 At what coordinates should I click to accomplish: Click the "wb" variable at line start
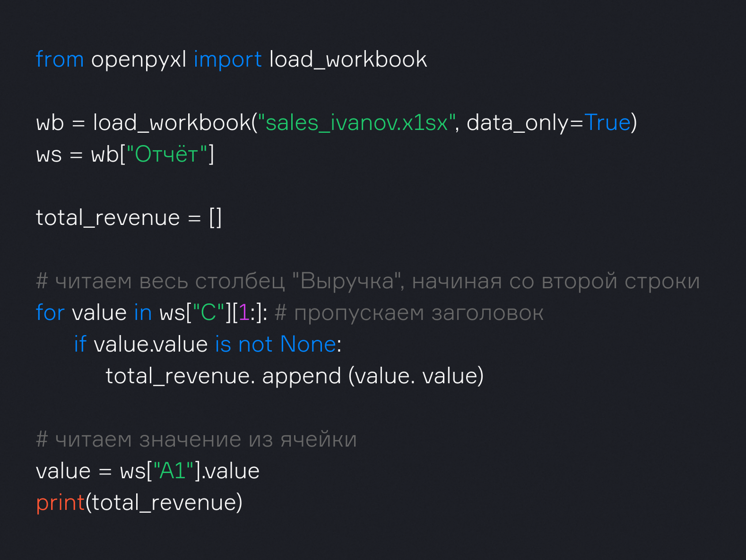point(50,123)
